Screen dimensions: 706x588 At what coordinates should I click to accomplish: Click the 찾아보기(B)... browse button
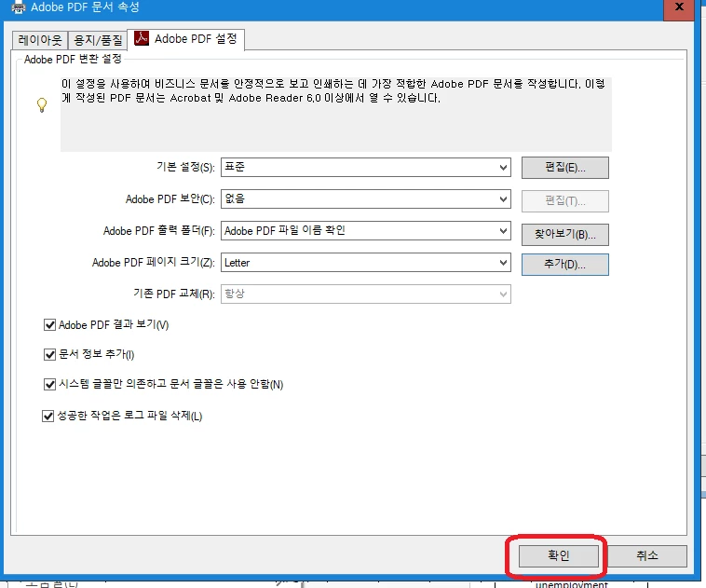pos(565,234)
